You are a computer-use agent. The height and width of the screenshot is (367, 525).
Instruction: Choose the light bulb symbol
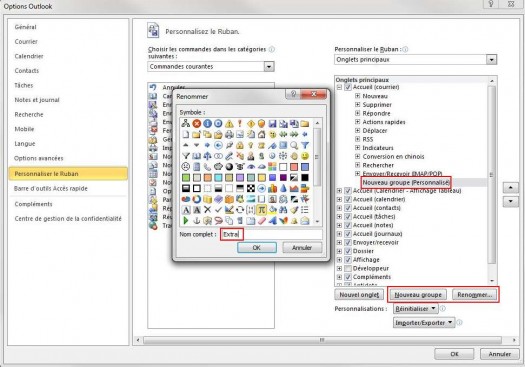(x=250, y=145)
